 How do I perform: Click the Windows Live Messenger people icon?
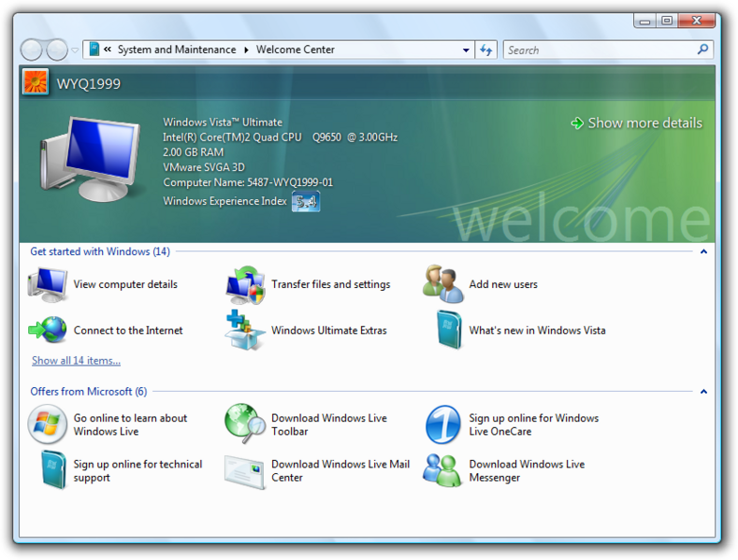(441, 470)
